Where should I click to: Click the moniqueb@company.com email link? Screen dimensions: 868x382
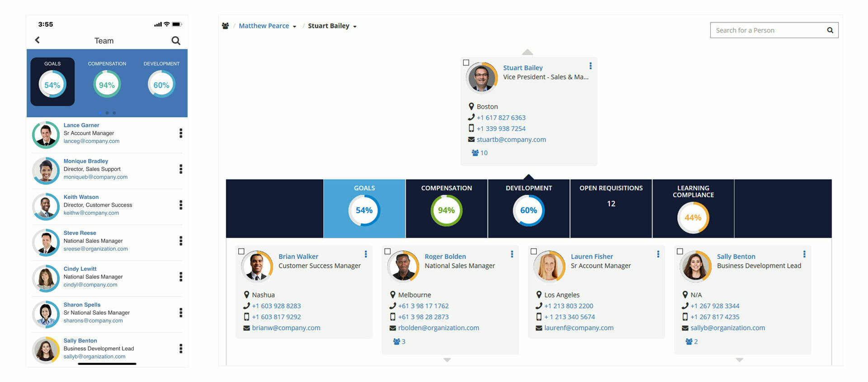(x=95, y=177)
